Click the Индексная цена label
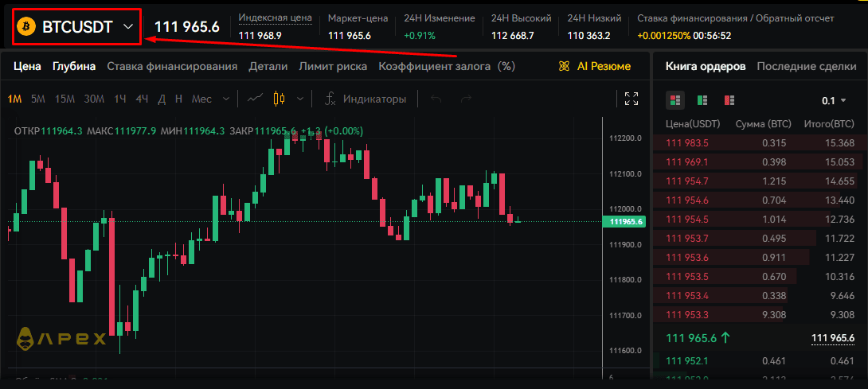 [x=275, y=18]
